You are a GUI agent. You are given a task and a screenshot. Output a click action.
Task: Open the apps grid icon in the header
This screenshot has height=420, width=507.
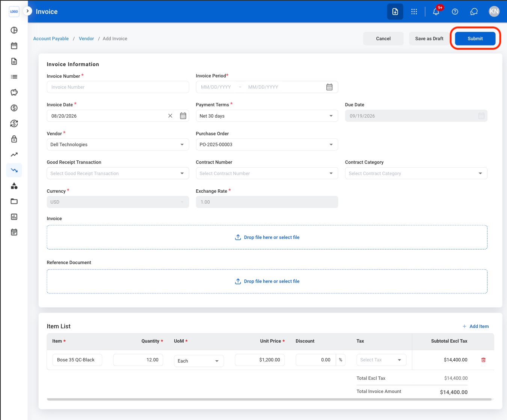414,12
